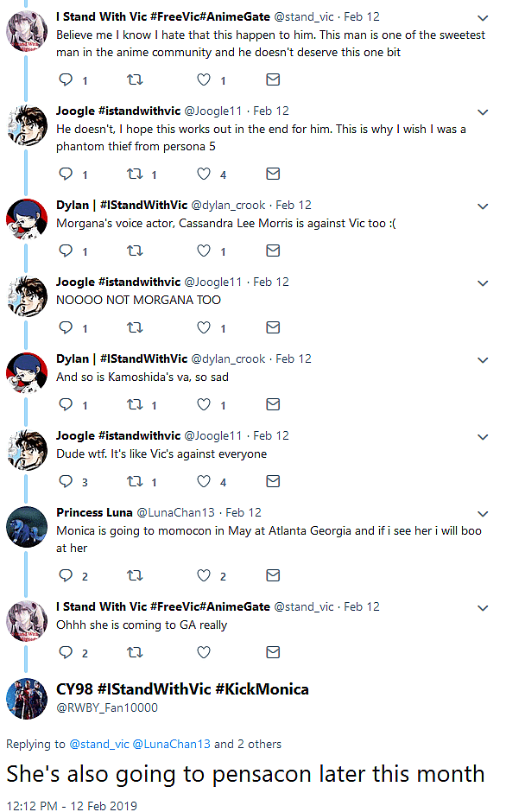Image resolution: width=506 pixels, height=812 pixels.
Task: Like Dylan's tweet about Cassandra Lee Morris
Action: (204, 251)
